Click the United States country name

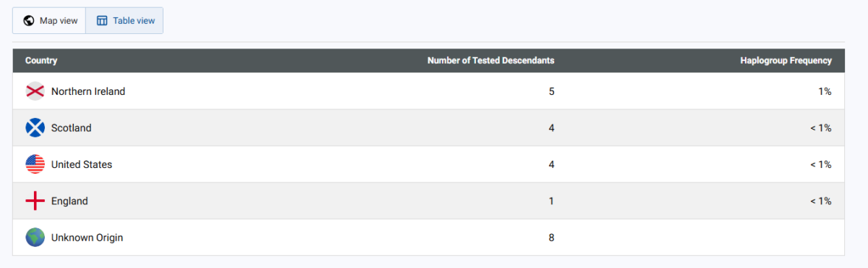82,164
